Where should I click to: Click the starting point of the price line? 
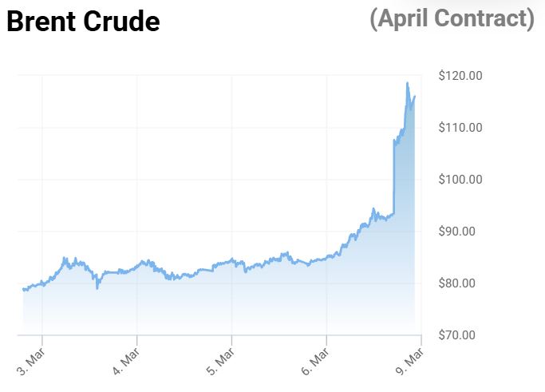[x=23, y=289]
